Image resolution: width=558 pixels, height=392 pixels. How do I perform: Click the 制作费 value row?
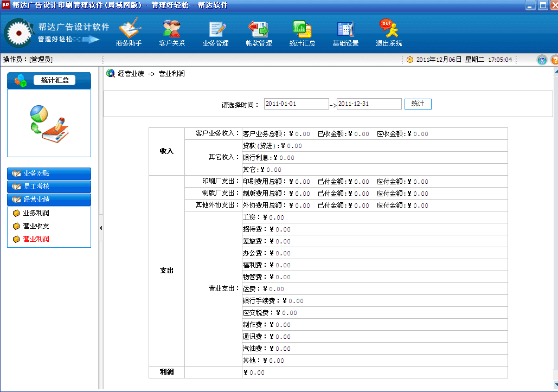pyautogui.click(x=375, y=325)
